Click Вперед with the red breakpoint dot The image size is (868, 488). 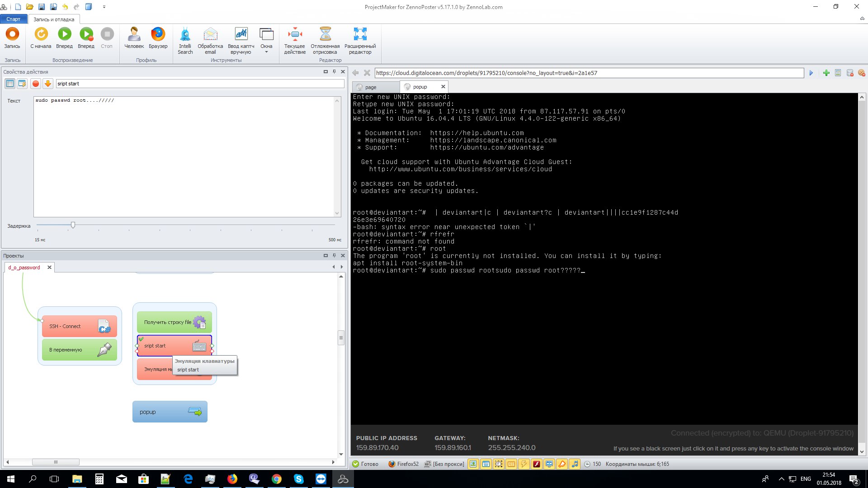tap(86, 38)
